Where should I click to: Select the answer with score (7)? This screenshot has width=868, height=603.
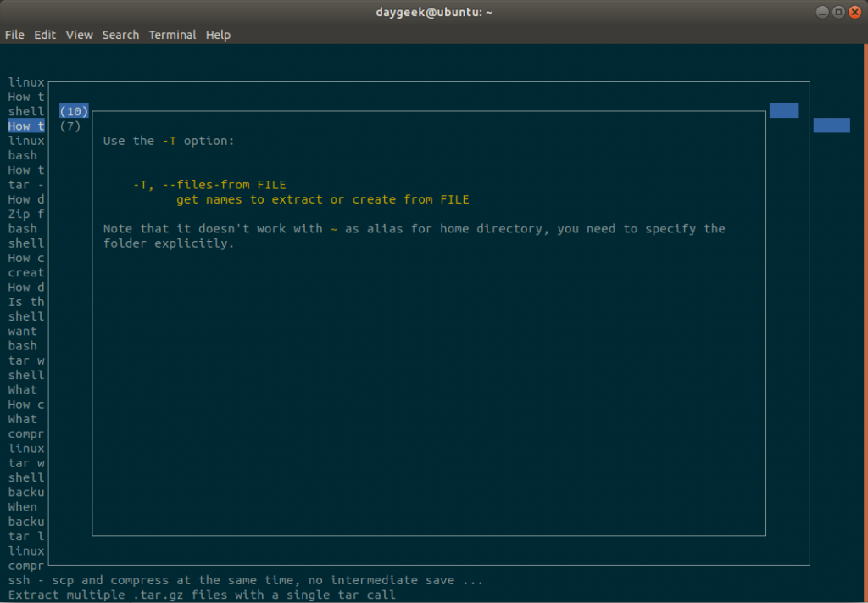(x=71, y=126)
